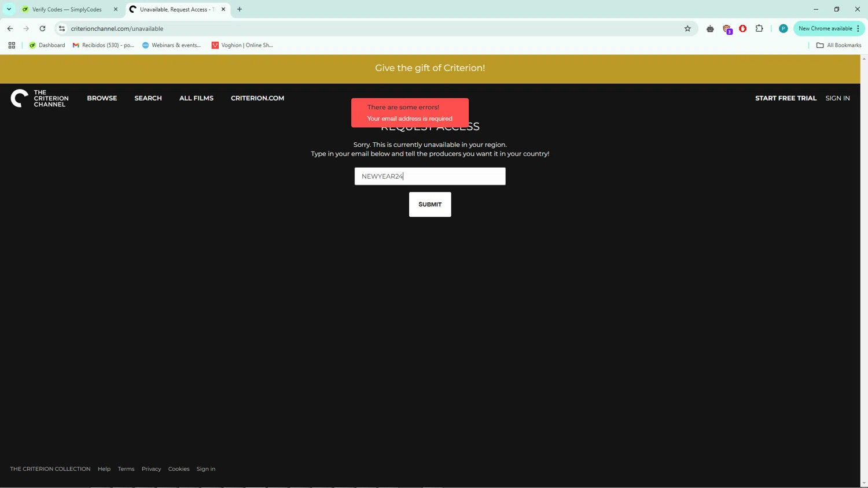Screen dimensions: 868x488
Task: Click the robot-shaped extension icon
Action: pyautogui.click(x=710, y=28)
